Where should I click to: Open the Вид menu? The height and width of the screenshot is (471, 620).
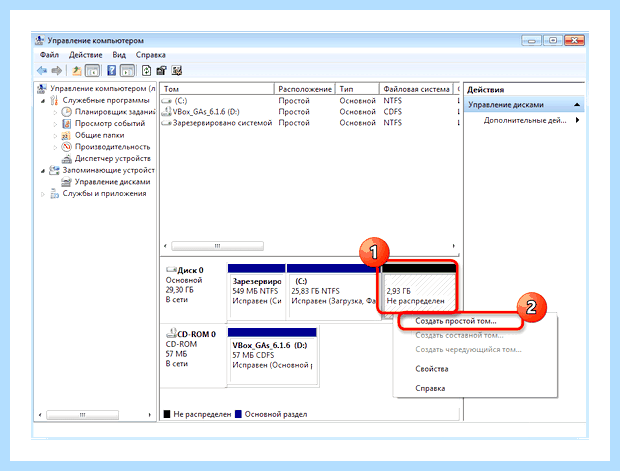pyautogui.click(x=119, y=55)
